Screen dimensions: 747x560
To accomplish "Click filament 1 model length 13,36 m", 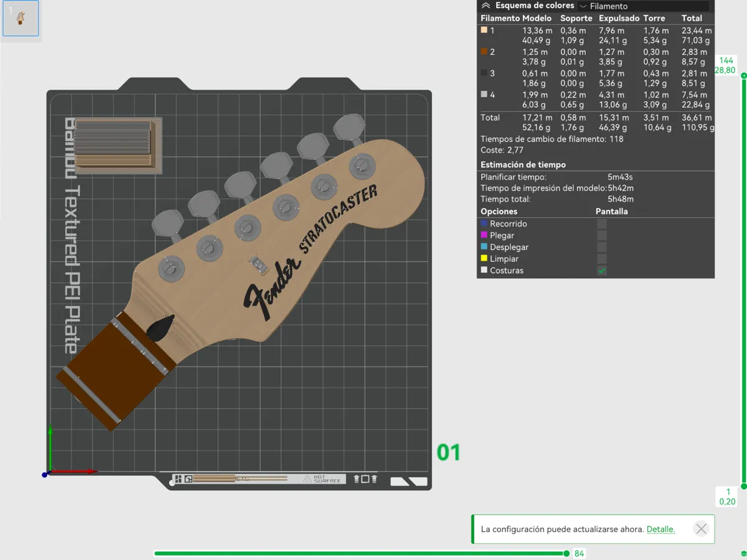I will click(537, 30).
